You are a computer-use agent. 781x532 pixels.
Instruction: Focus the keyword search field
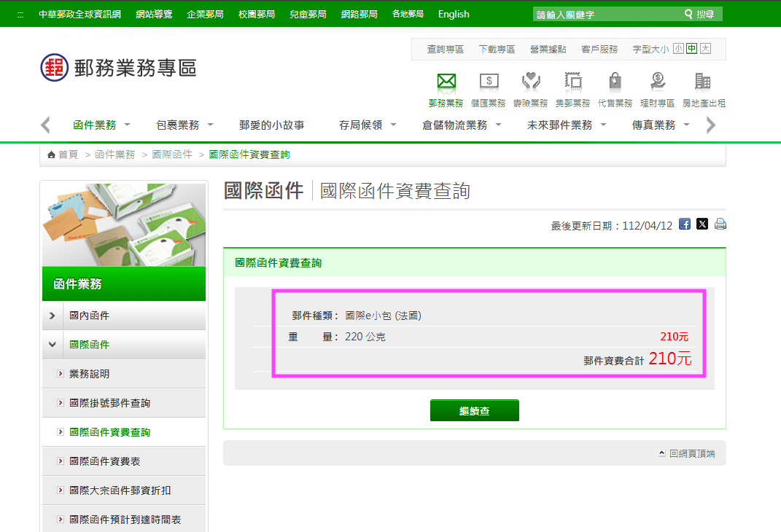(x=607, y=15)
